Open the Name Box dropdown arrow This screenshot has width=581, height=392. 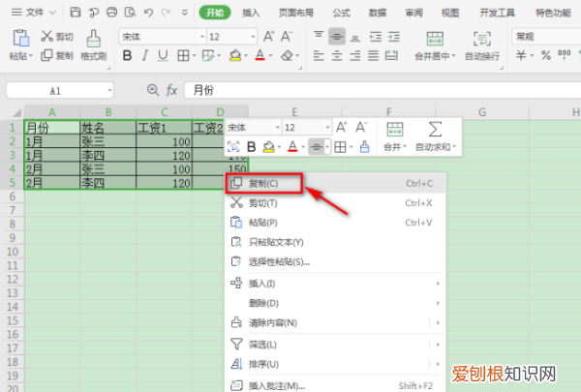point(109,90)
